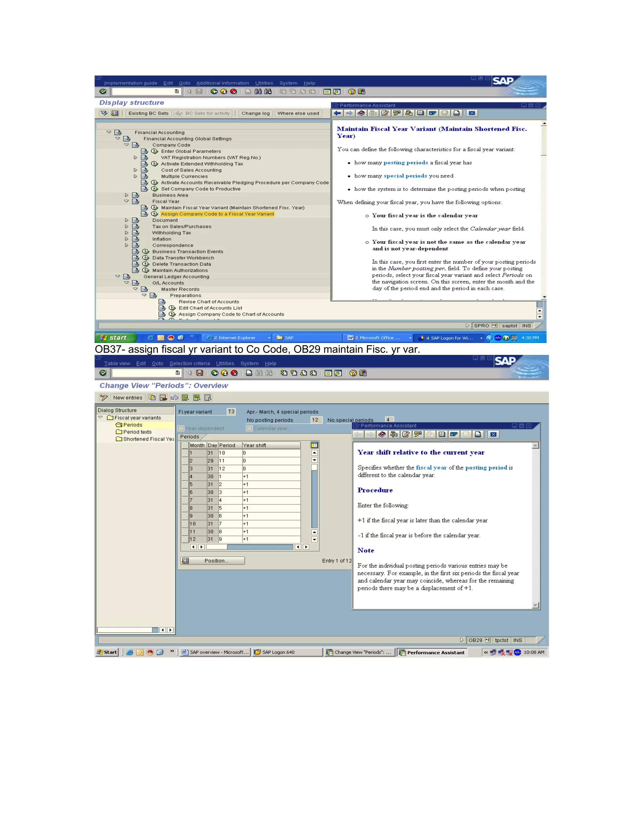Click Save floppy icon in Change View Periods window
The image size is (644, 833).
pyautogui.click(x=200, y=373)
